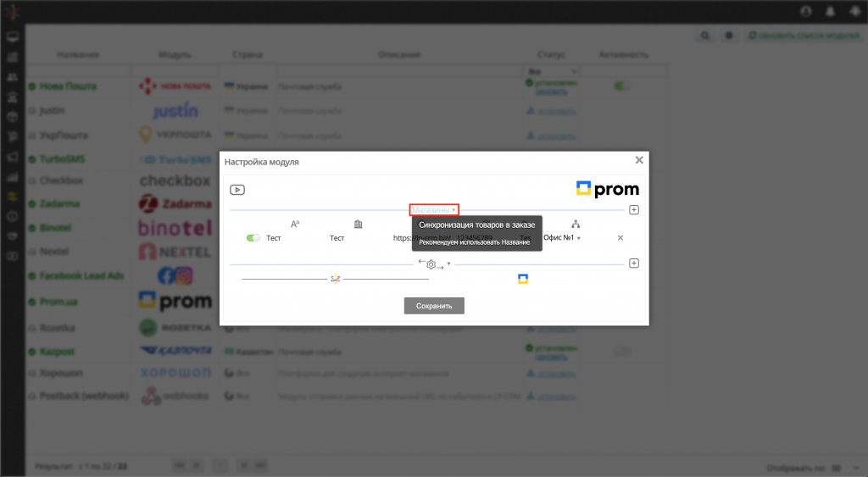Click the large prom logo in dialog
The height and width of the screenshot is (477, 868).
[607, 189]
